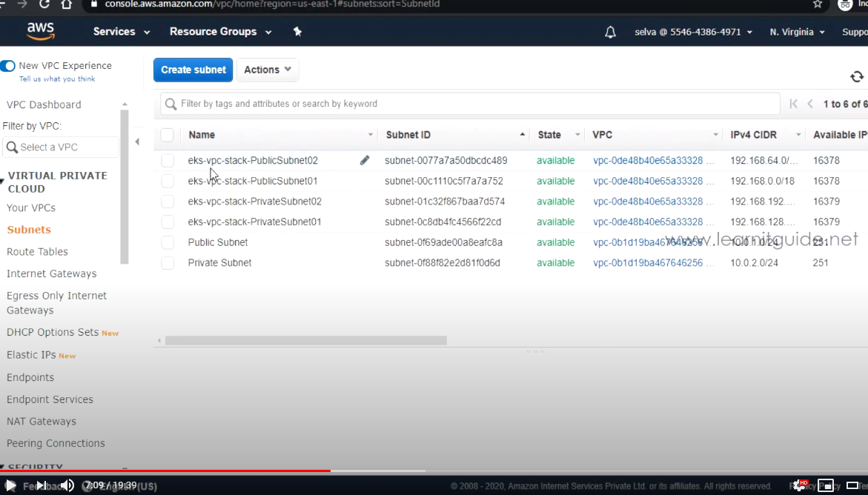The image size is (868, 495).
Task: Sort by Name column arrow
Action: click(371, 135)
